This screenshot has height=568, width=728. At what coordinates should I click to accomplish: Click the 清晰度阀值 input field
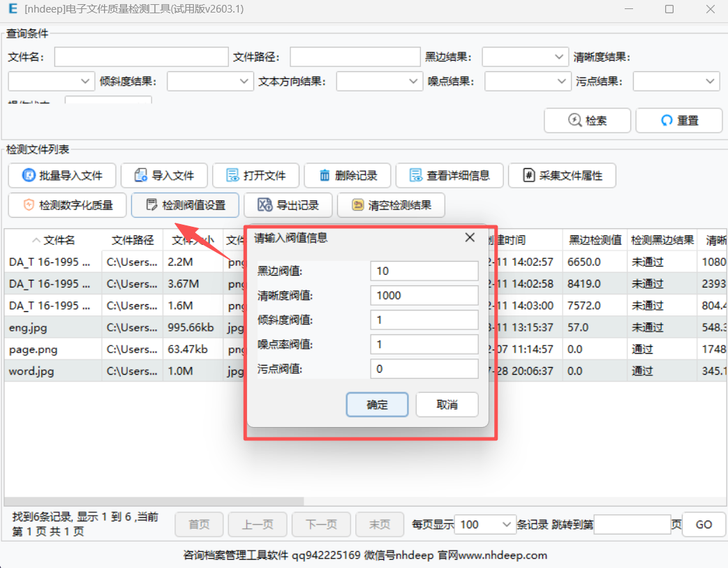tap(424, 295)
